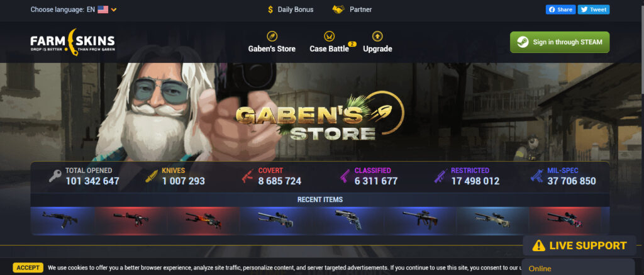Image resolution: width=644 pixels, height=275 pixels.
Task: Open the language dropdown arrow
Action: pos(114,9)
